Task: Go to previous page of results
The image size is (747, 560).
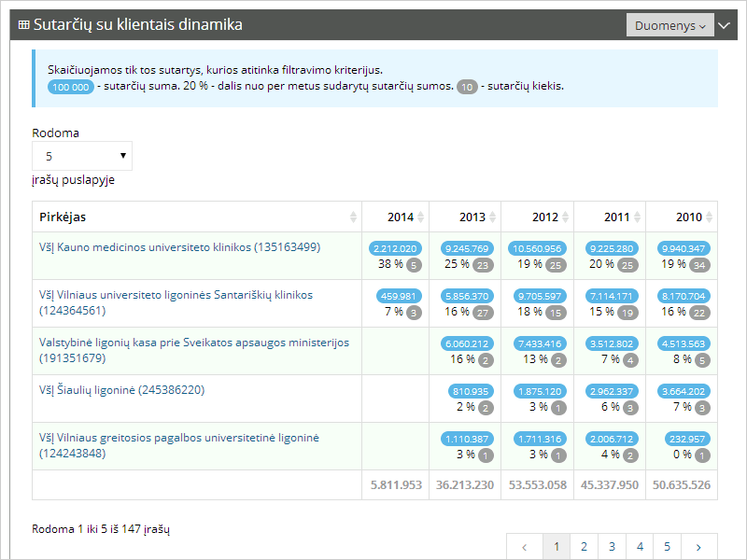Action: coord(525,547)
